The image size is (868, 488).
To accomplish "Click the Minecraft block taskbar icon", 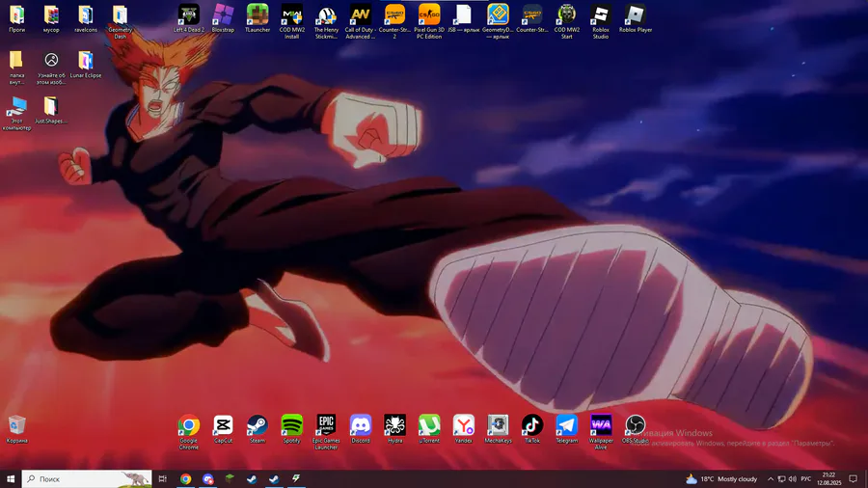I will (230, 478).
